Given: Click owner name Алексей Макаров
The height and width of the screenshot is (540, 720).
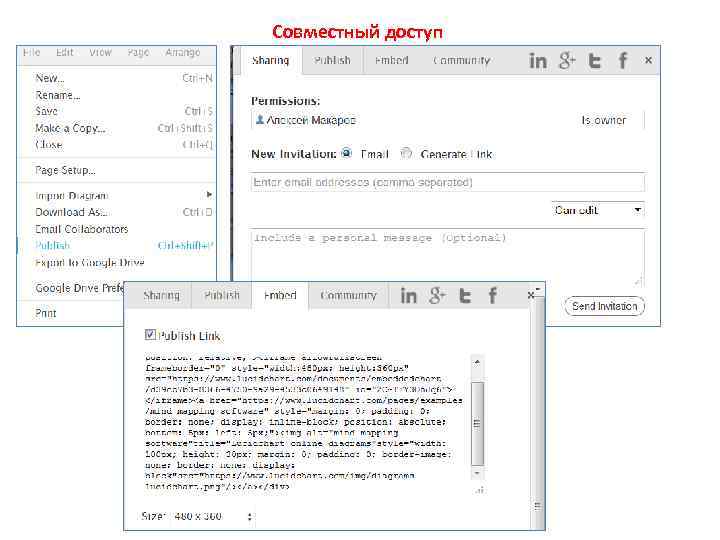Looking at the screenshot, I should point(311,120).
